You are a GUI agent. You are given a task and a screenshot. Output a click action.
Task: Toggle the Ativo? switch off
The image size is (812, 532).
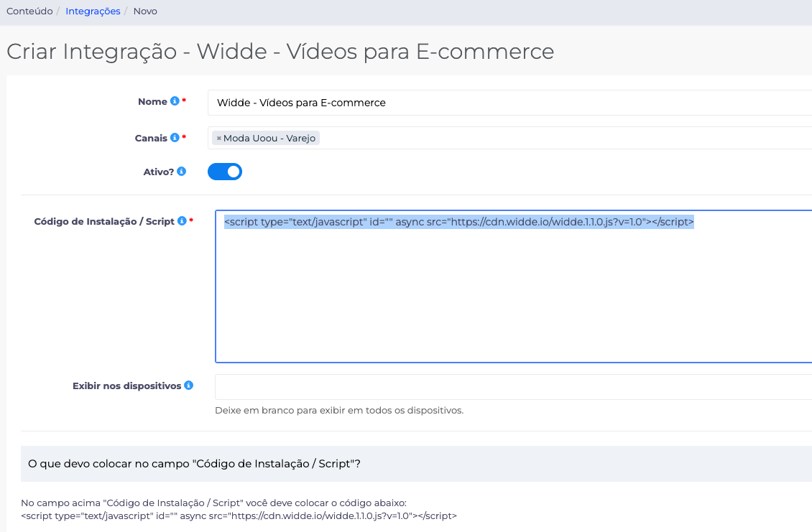[x=225, y=172]
